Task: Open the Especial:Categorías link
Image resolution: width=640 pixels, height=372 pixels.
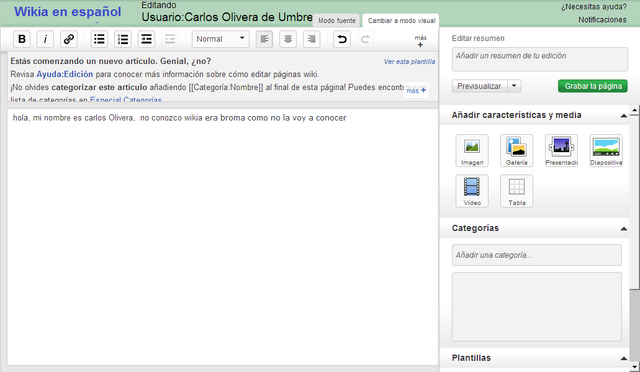Action: pyautogui.click(x=126, y=99)
